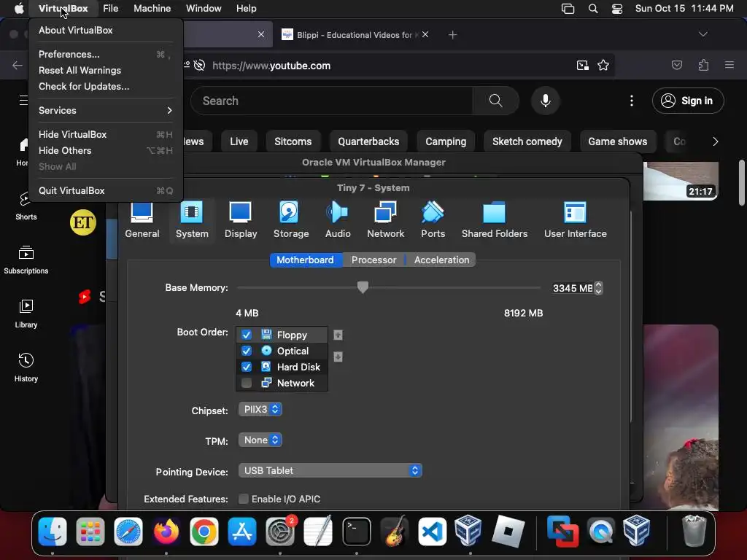Open Audio settings section
Image resolution: width=747 pixels, height=560 pixels.
tap(338, 220)
